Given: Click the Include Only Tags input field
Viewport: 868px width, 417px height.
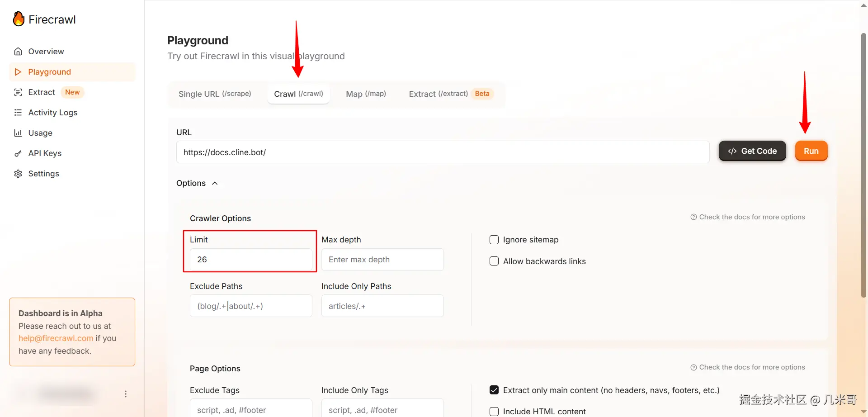Looking at the screenshot, I should coord(382,408).
